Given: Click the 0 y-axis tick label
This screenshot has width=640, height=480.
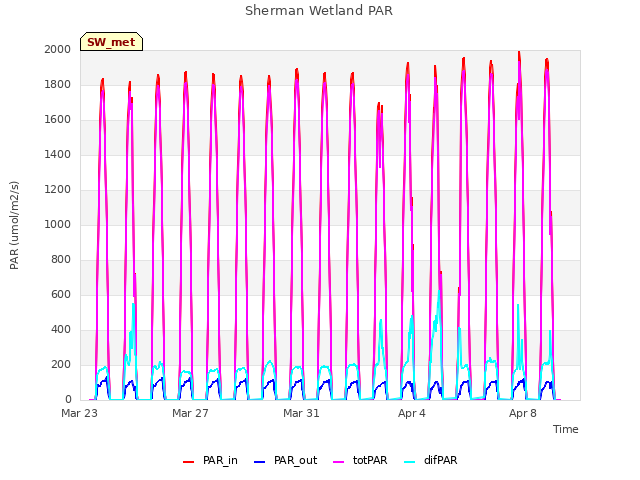Looking at the screenshot, I should pyautogui.click(x=68, y=400).
